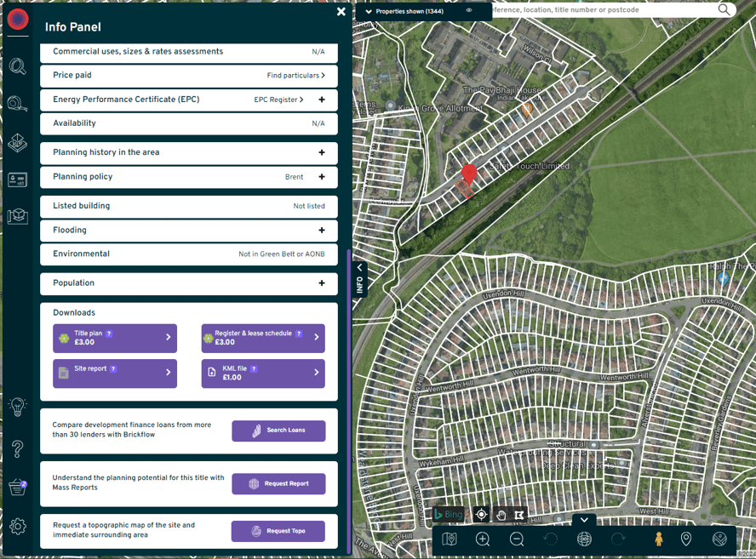Click the search magnifier in the search bar
Viewport: 756px width, 559px height.
click(724, 9)
